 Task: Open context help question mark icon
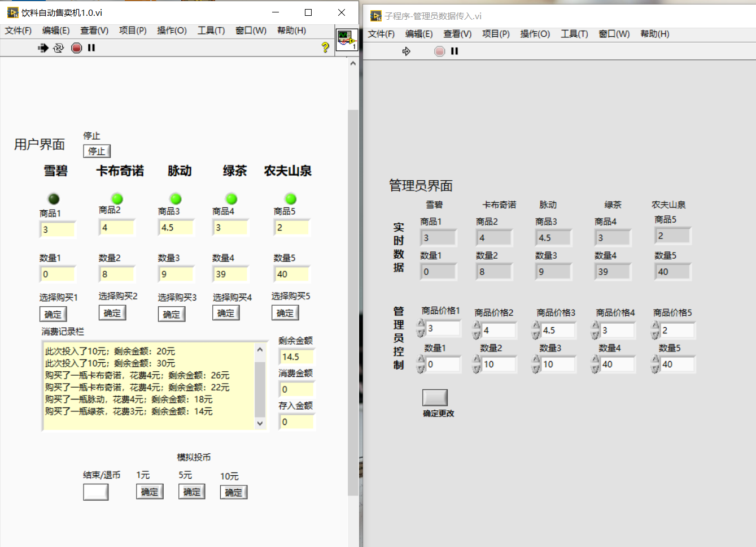[325, 47]
